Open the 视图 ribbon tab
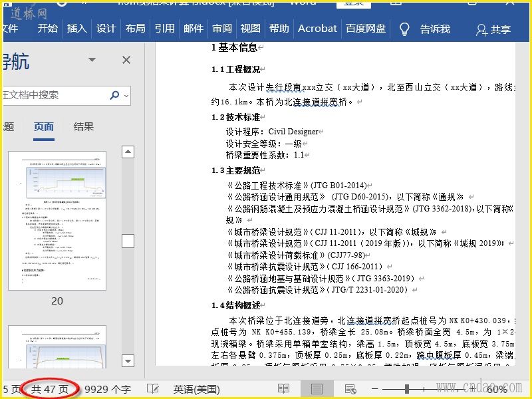This screenshot has height=399, width=532. [x=251, y=29]
